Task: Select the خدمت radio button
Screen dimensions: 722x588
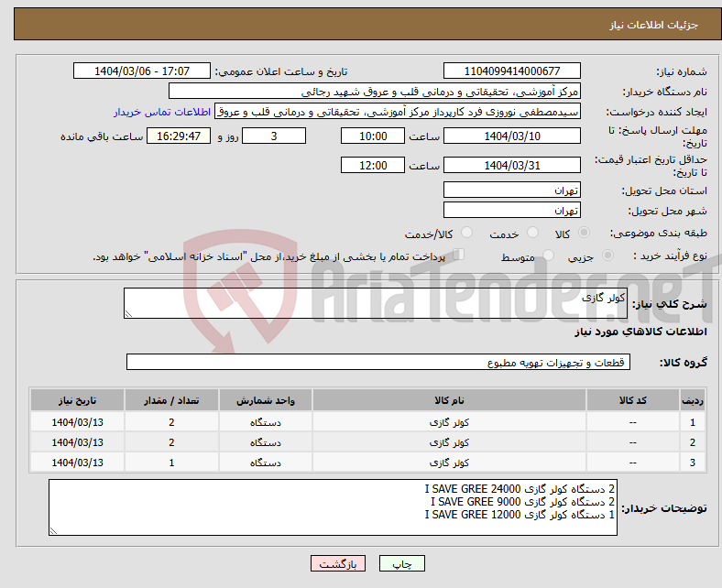Action: click(x=532, y=233)
